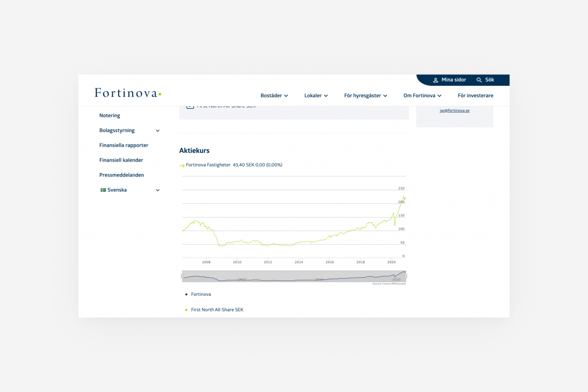The width and height of the screenshot is (588, 392).
Task: Open the För hyresgäster dropdown
Action: pos(365,96)
